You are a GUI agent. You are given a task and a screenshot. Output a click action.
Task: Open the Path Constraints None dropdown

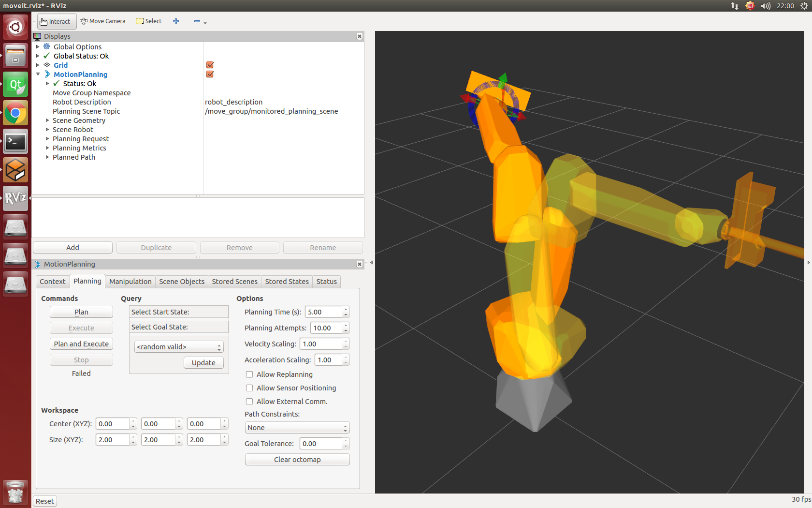pyautogui.click(x=297, y=428)
